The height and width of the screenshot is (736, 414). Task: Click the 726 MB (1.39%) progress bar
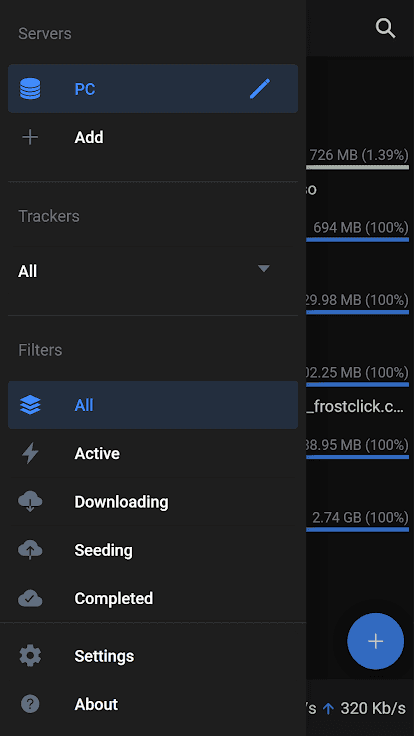[358, 167]
